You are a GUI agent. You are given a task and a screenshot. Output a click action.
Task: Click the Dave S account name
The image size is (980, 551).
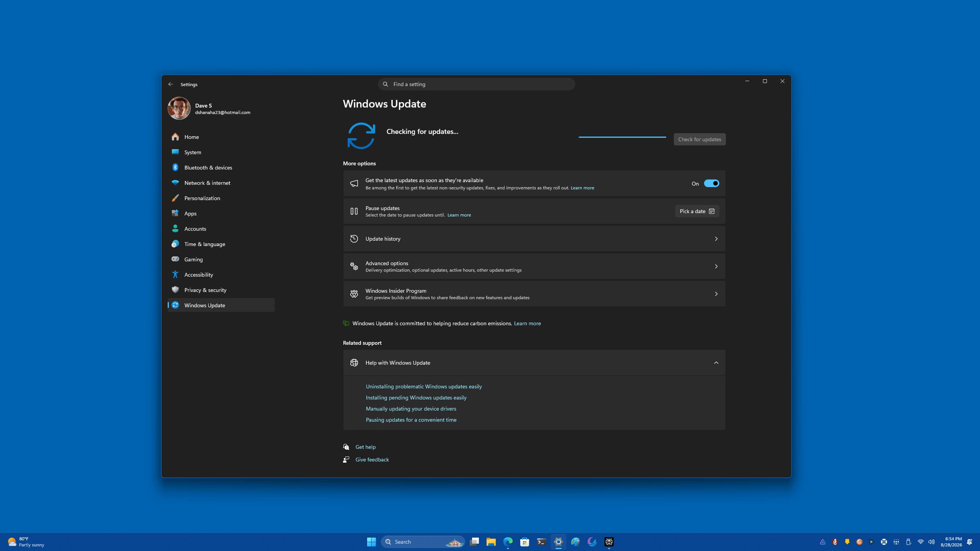(x=204, y=106)
